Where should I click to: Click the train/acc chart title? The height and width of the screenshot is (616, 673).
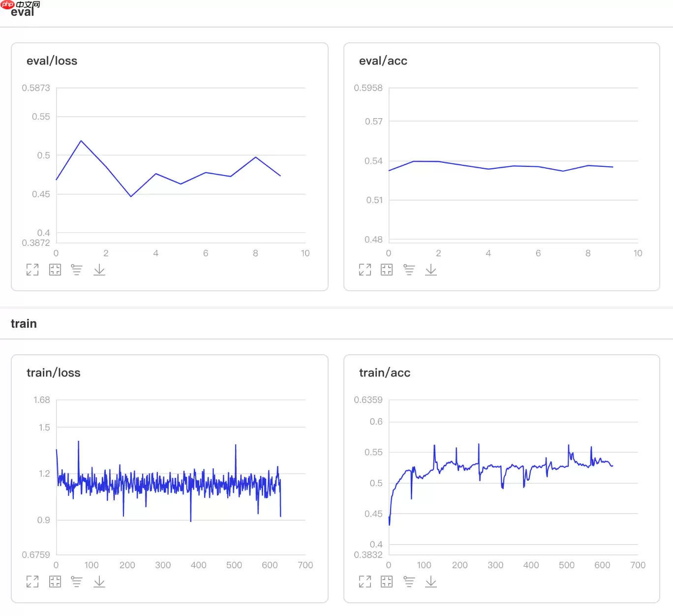coord(384,373)
